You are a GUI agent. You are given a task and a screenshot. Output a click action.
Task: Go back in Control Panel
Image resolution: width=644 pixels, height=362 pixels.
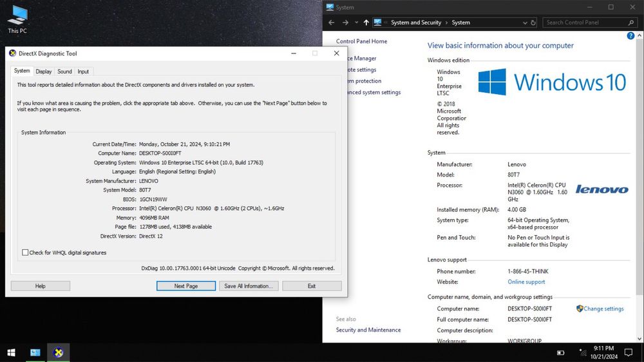click(332, 23)
